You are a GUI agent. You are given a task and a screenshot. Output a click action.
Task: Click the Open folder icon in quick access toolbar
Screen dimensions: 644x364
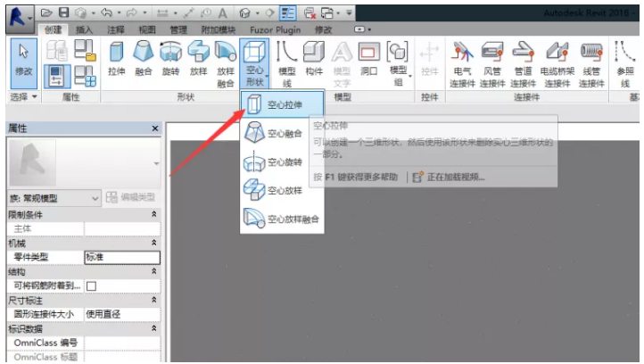click(x=46, y=12)
